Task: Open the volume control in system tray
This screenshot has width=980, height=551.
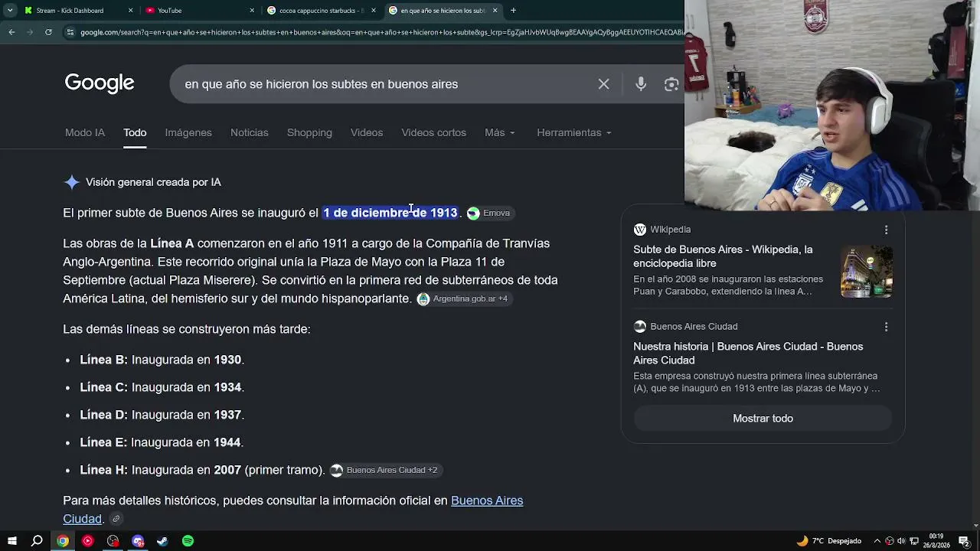Action: 901,541
